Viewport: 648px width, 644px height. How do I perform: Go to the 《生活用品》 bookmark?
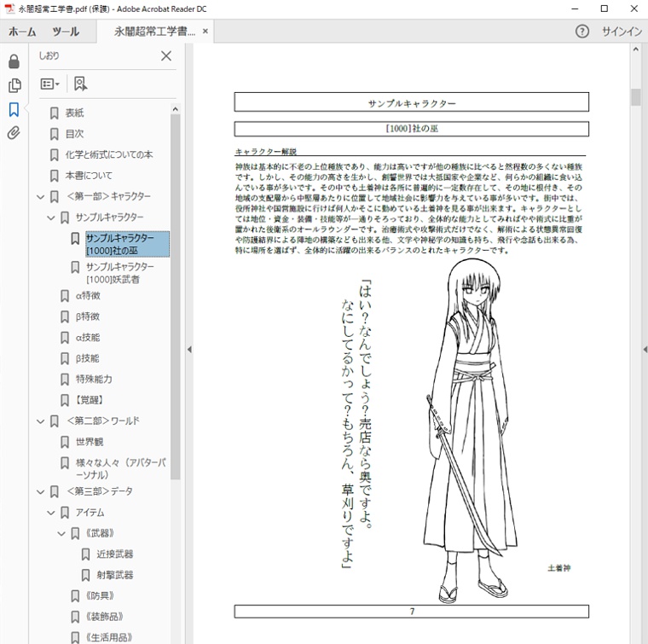[109, 637]
